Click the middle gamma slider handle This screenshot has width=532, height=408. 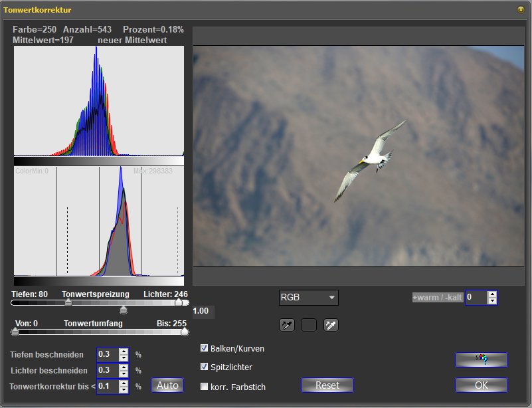tap(123, 310)
